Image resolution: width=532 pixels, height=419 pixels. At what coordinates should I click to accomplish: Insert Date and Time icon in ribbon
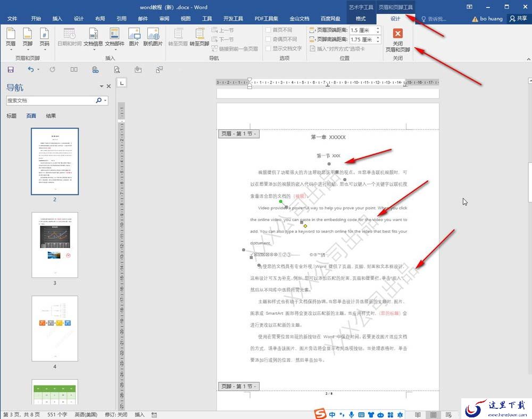pyautogui.click(x=70, y=37)
